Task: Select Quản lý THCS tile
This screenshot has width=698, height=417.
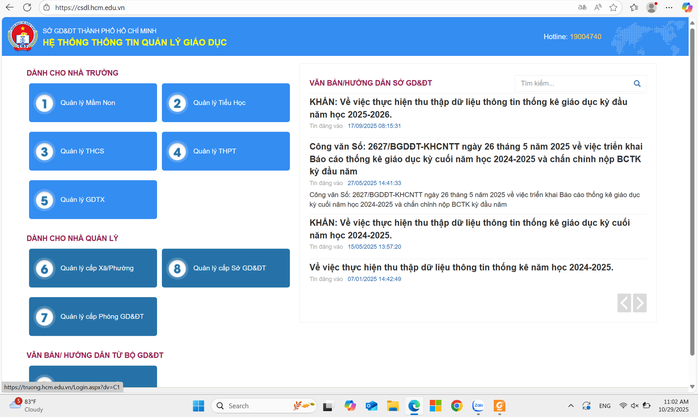Action: point(93,152)
